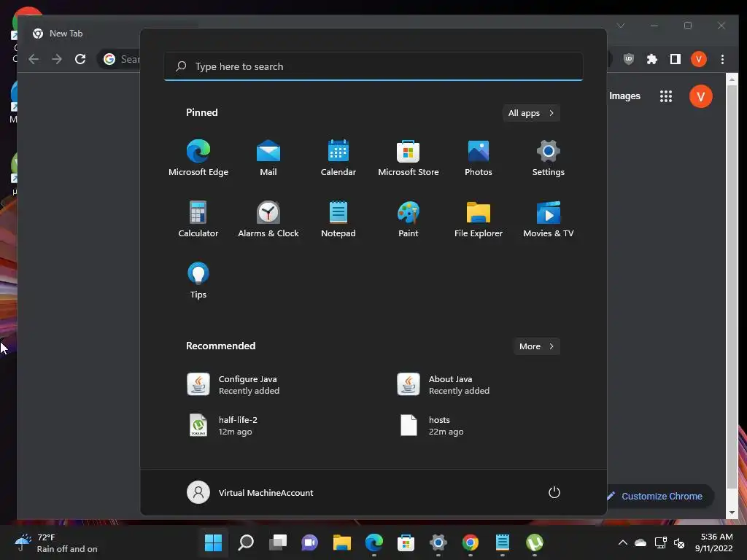Show hidden system tray icons
Screen dimensions: 747x560
[623, 542]
